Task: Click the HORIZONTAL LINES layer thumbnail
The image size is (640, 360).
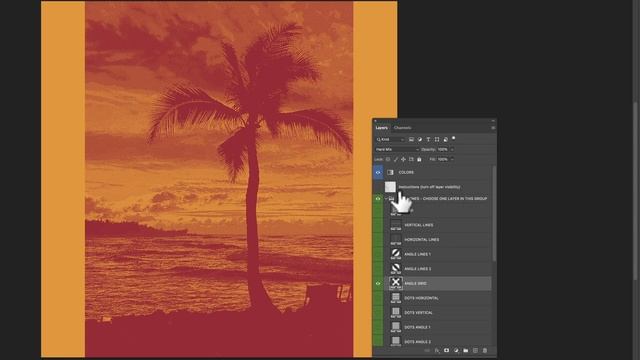Action: [396, 240]
